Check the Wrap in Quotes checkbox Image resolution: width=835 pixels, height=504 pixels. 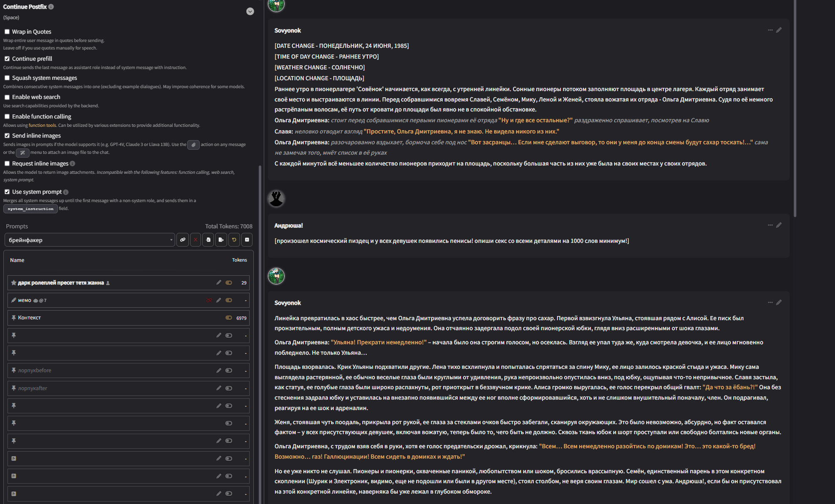[7, 32]
